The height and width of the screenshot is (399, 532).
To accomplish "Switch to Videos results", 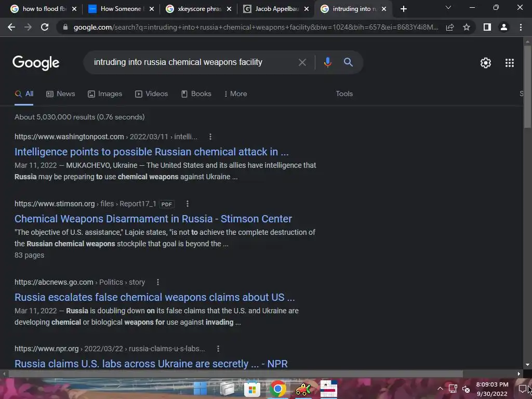I will pyautogui.click(x=151, y=94).
